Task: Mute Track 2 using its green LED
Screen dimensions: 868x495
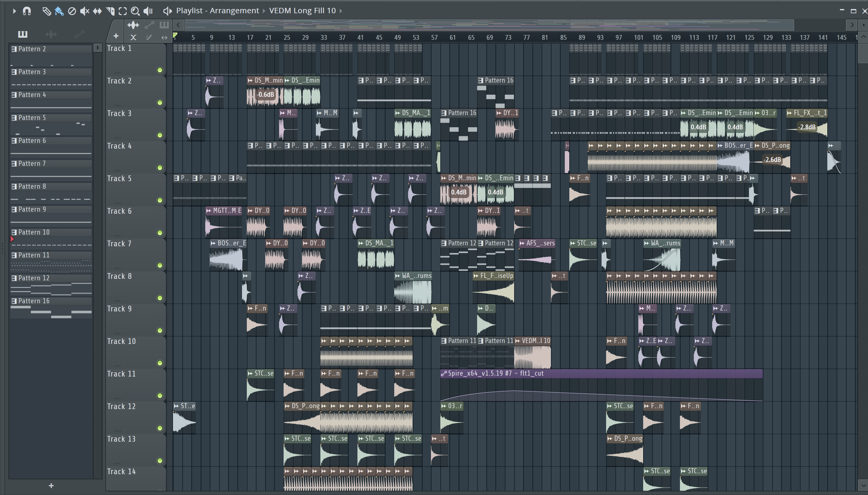Action: (x=160, y=103)
